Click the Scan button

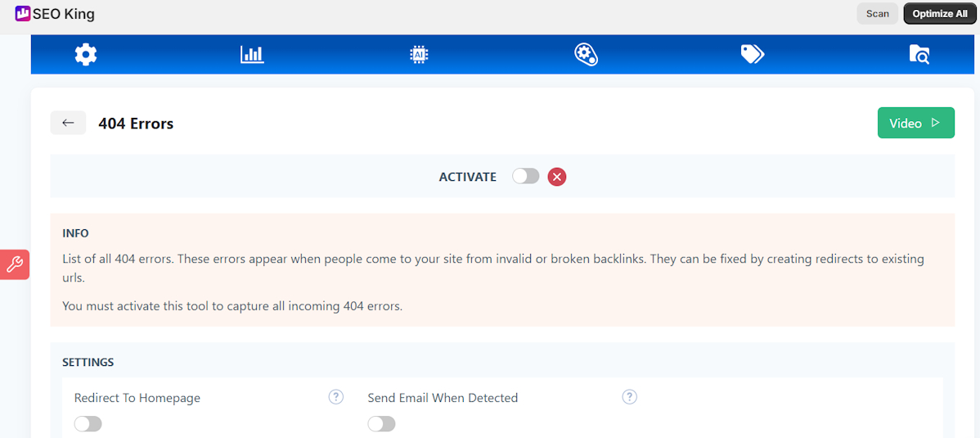tap(877, 14)
